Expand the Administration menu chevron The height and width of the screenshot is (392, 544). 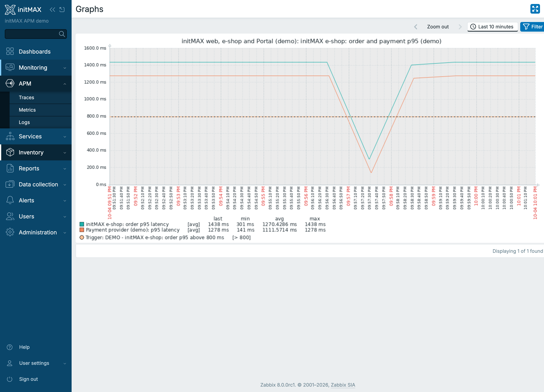pyautogui.click(x=65, y=233)
